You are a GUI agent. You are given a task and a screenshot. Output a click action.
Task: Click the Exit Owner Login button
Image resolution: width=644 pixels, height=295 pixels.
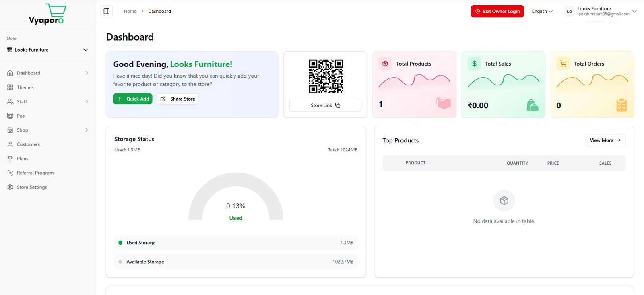(x=497, y=11)
